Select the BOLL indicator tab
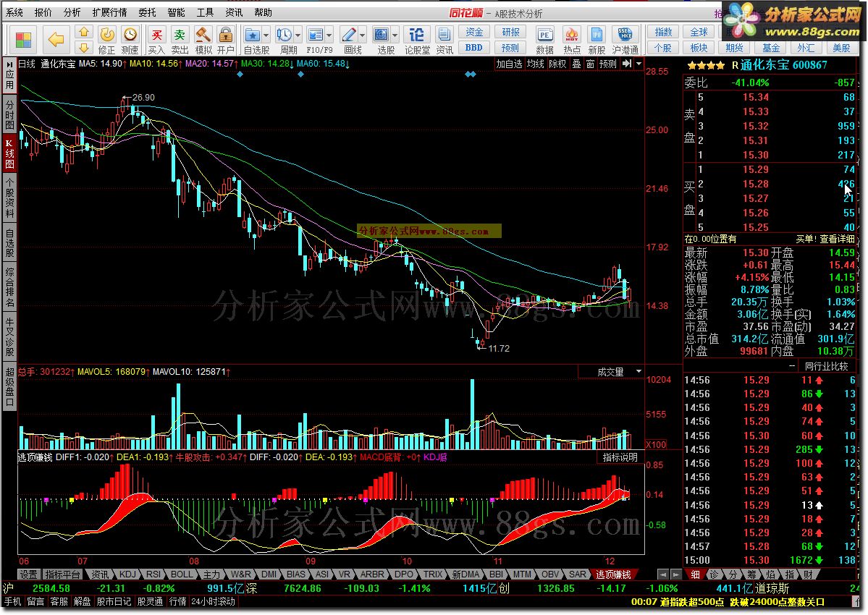Screen dimensions: 868x615 182,574
